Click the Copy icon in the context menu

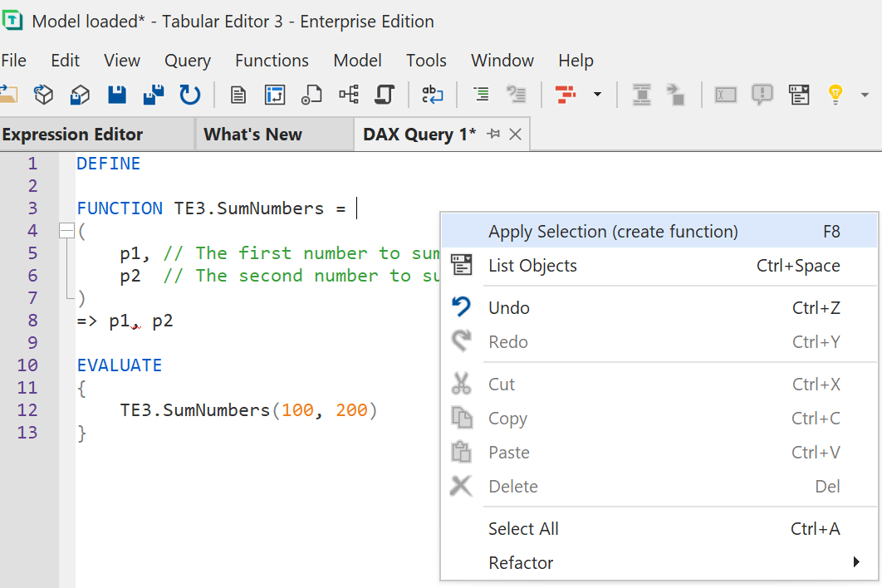coord(462,418)
